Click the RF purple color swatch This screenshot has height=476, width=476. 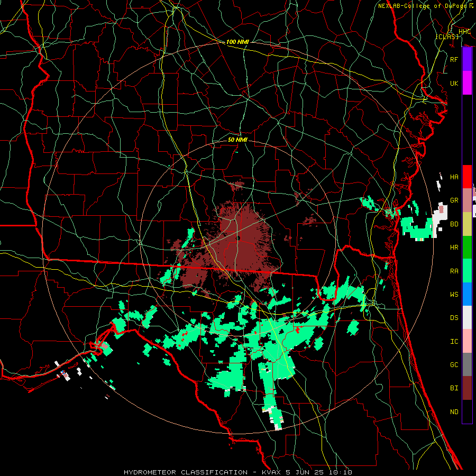467,59
